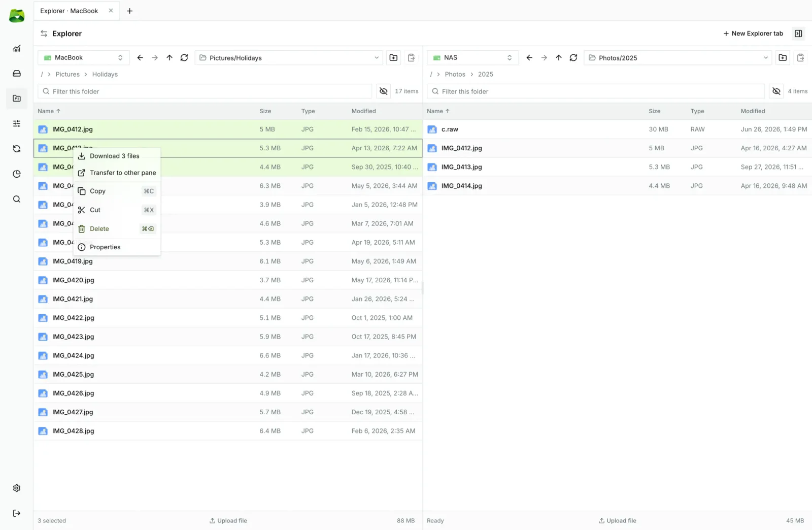Viewport: 812px width, 530px height.
Task: Click New Explorer tab button
Action: point(753,34)
